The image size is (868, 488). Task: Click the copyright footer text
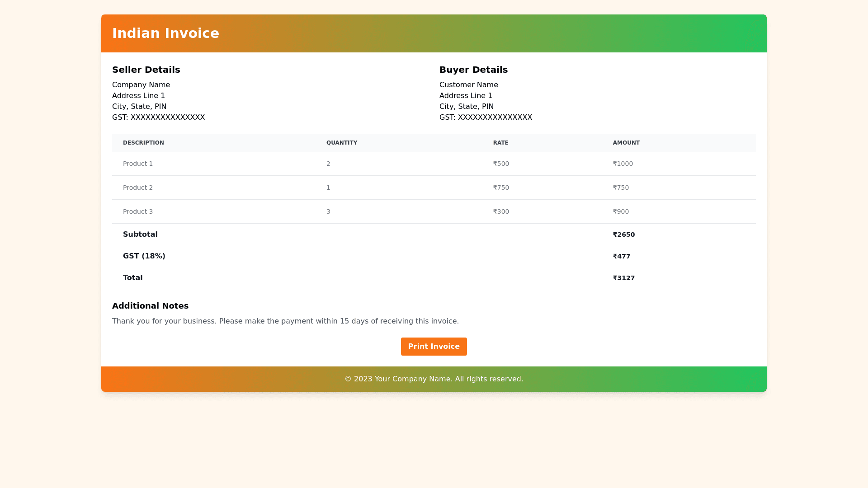[x=434, y=379]
